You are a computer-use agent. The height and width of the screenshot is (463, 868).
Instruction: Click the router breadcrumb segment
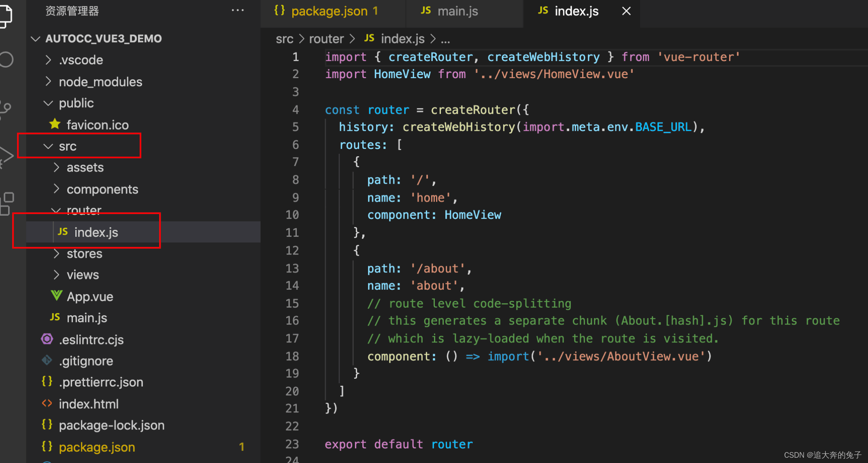click(x=326, y=39)
